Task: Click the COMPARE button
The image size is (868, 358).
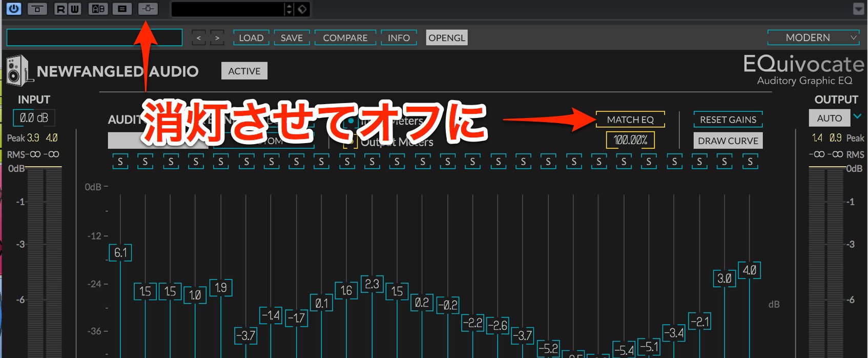Action: pos(345,38)
